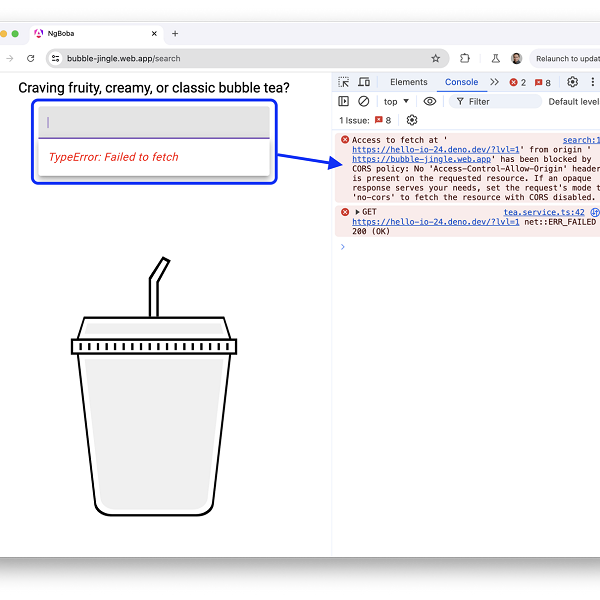Image resolution: width=600 pixels, height=600 pixels.
Task: Close the NgBoba tab
Action: click(x=154, y=34)
